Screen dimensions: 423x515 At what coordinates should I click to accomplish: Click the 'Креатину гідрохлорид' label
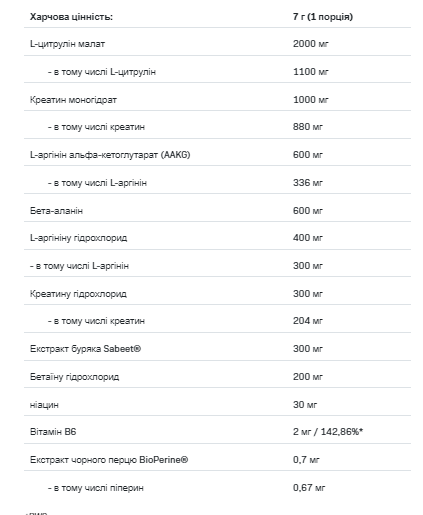pyautogui.click(x=78, y=294)
